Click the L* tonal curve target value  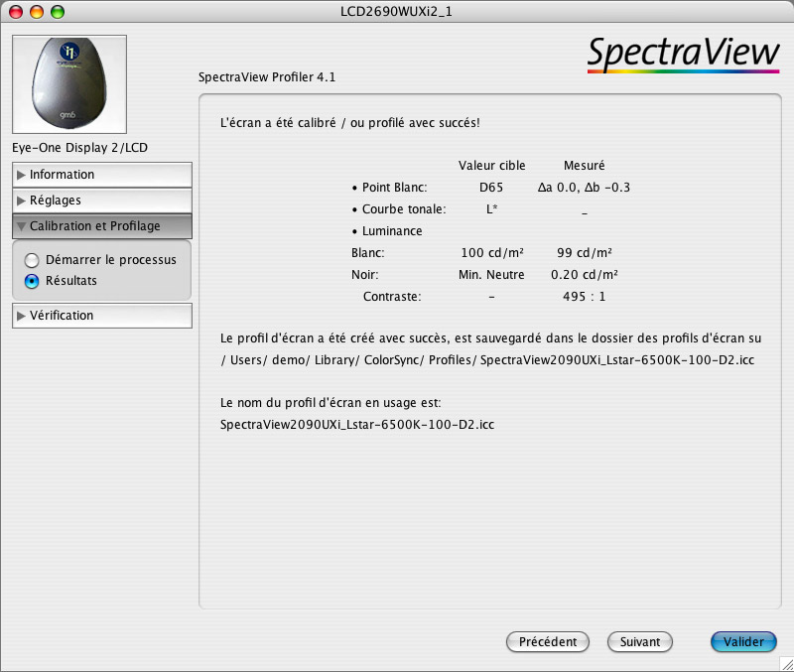pyautogui.click(x=491, y=209)
